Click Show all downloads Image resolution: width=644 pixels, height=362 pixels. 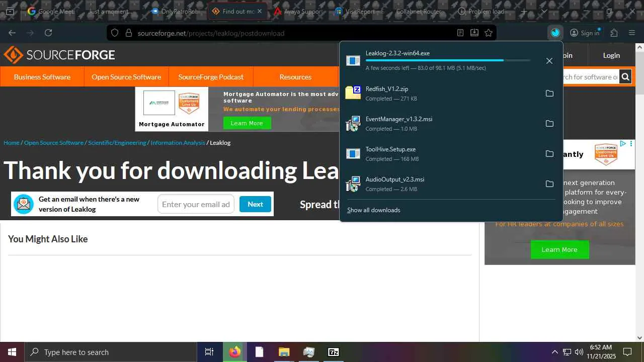point(374,210)
